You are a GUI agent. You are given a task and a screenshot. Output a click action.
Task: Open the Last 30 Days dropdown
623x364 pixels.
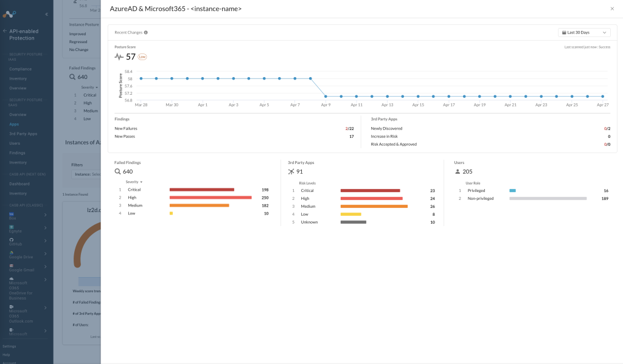[584, 33]
